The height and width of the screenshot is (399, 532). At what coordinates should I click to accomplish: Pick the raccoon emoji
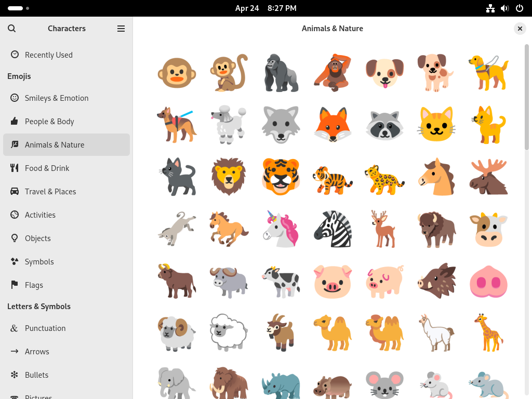[x=384, y=125]
